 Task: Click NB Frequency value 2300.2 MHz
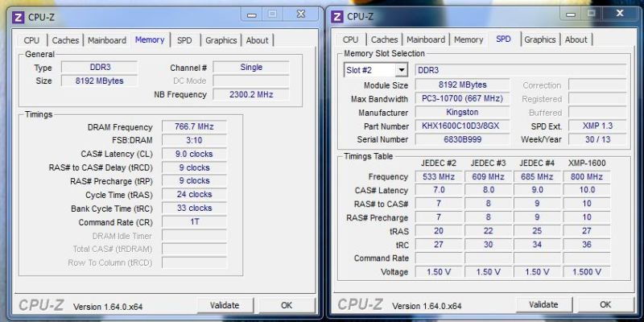pyautogui.click(x=251, y=94)
